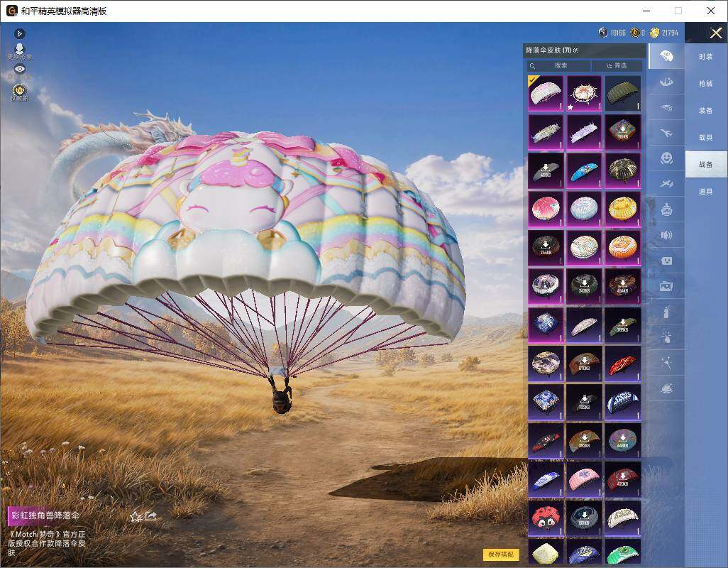This screenshot has height=568, width=728.
Task: Click the emulator app icon in title bar
Action: point(11,11)
